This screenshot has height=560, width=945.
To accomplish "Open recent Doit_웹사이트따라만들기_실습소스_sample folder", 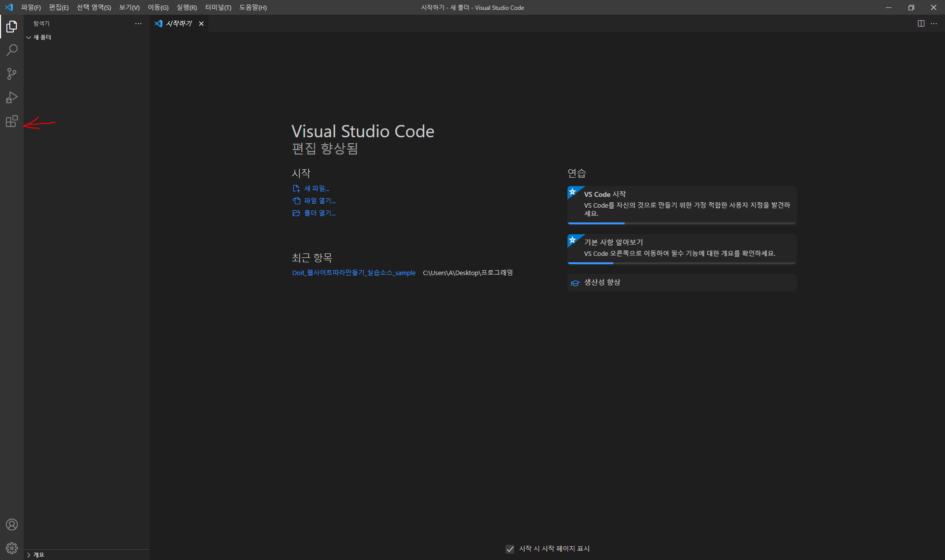I will (354, 273).
